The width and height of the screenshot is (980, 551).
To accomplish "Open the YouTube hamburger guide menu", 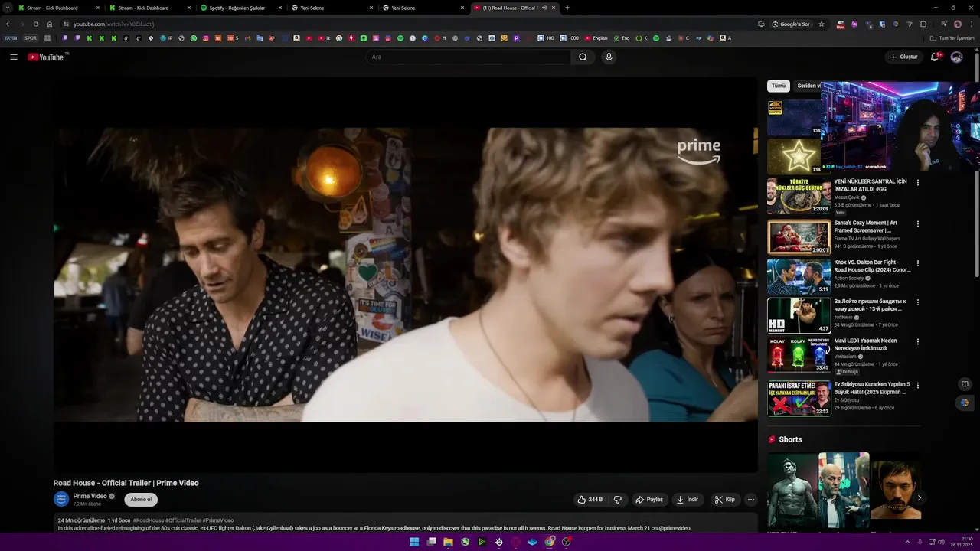I will click(14, 57).
